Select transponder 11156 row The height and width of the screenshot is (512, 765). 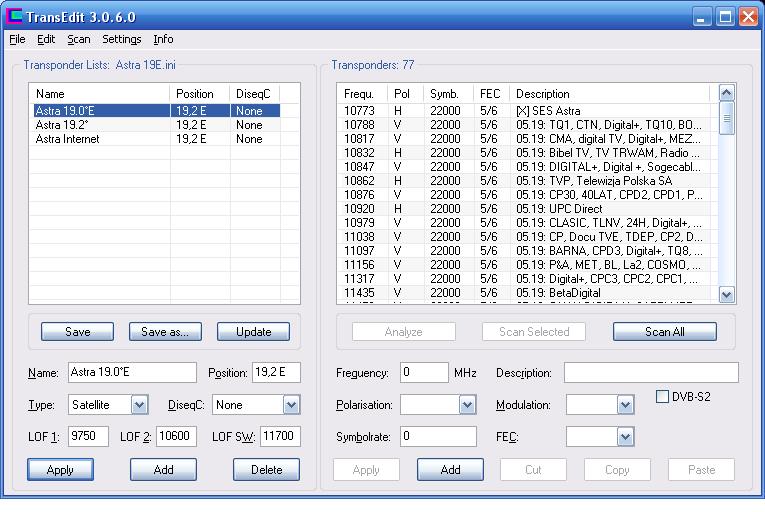[x=526, y=265]
